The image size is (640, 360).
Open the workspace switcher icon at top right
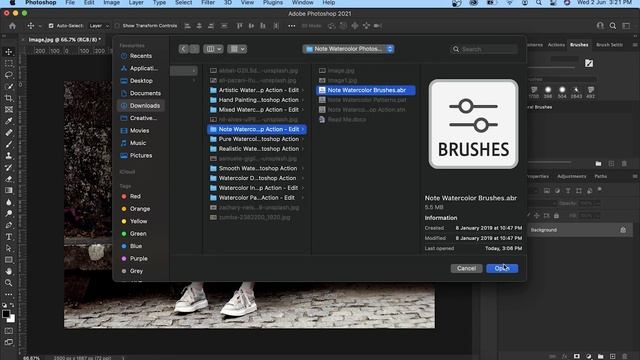(x=626, y=26)
